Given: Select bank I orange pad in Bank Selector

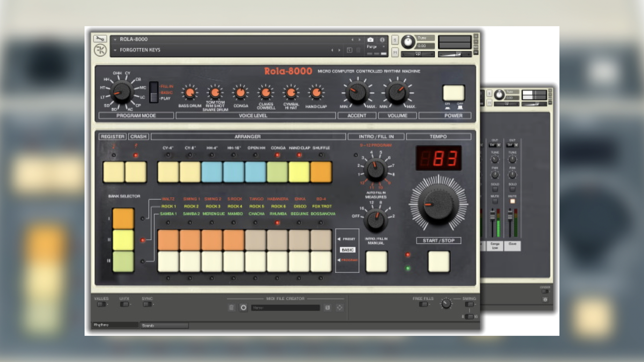Looking at the screenshot, I should pos(123,219).
